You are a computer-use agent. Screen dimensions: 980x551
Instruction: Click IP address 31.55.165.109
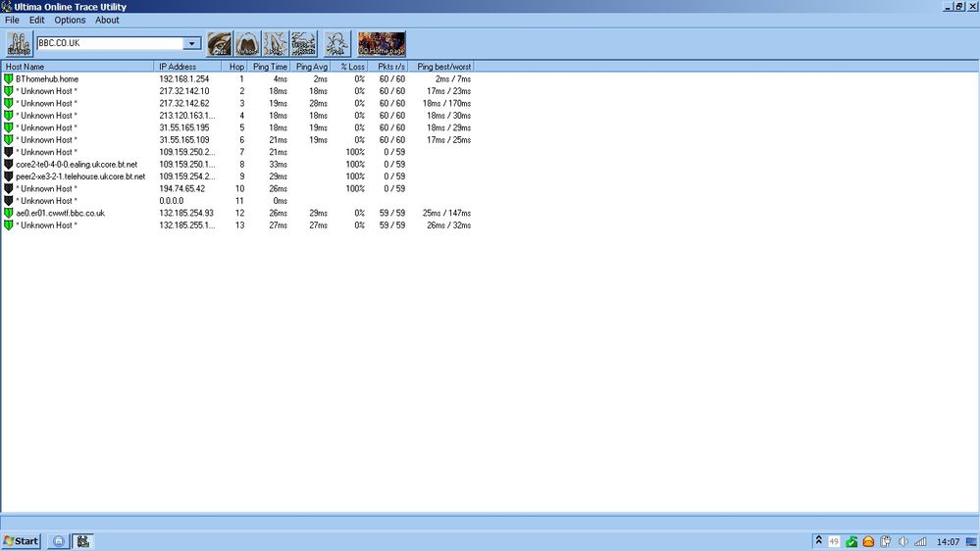[x=183, y=140]
